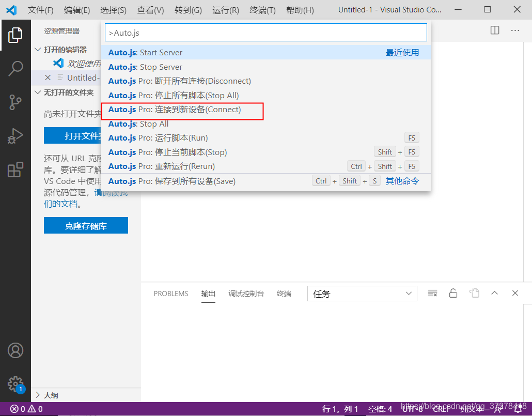Open the 帮助(H) menu
Image resolution: width=532 pixels, height=416 pixels.
300,10
